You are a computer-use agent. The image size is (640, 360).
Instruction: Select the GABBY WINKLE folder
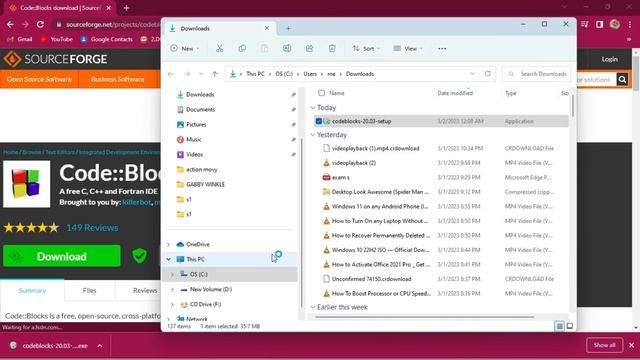pos(205,184)
